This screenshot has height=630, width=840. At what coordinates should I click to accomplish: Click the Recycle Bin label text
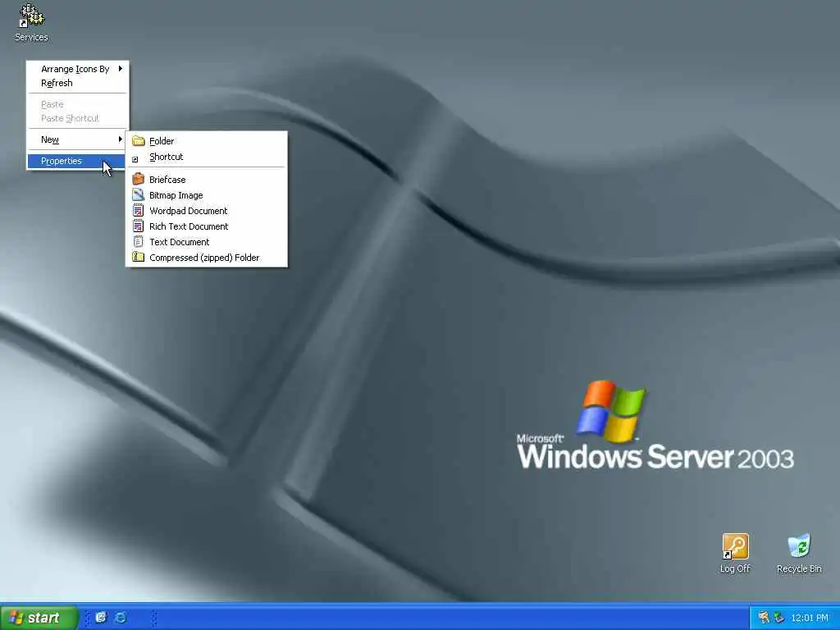[x=799, y=568]
